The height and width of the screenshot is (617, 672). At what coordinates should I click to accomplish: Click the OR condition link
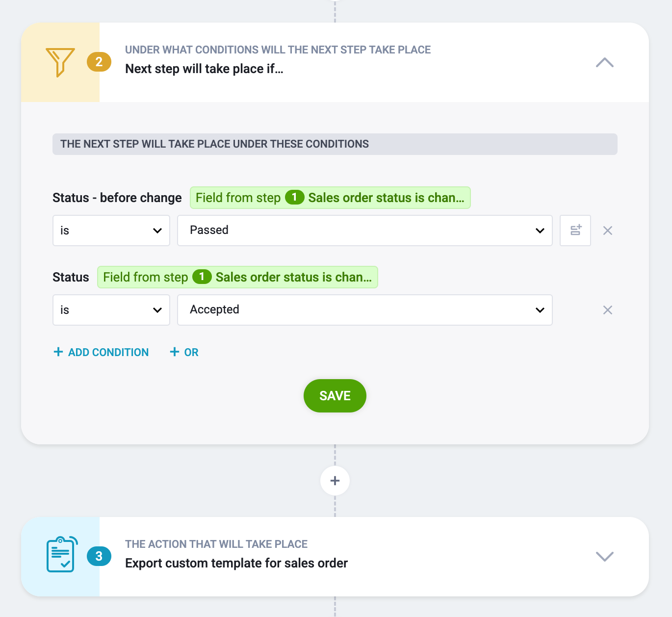[x=184, y=352]
